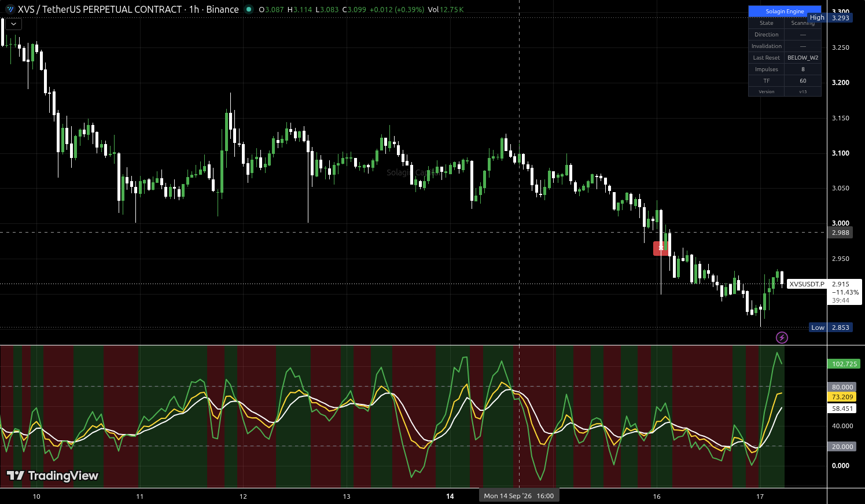The image size is (865, 504).
Task: Click the 2.915 current price tag
Action: pos(841,284)
